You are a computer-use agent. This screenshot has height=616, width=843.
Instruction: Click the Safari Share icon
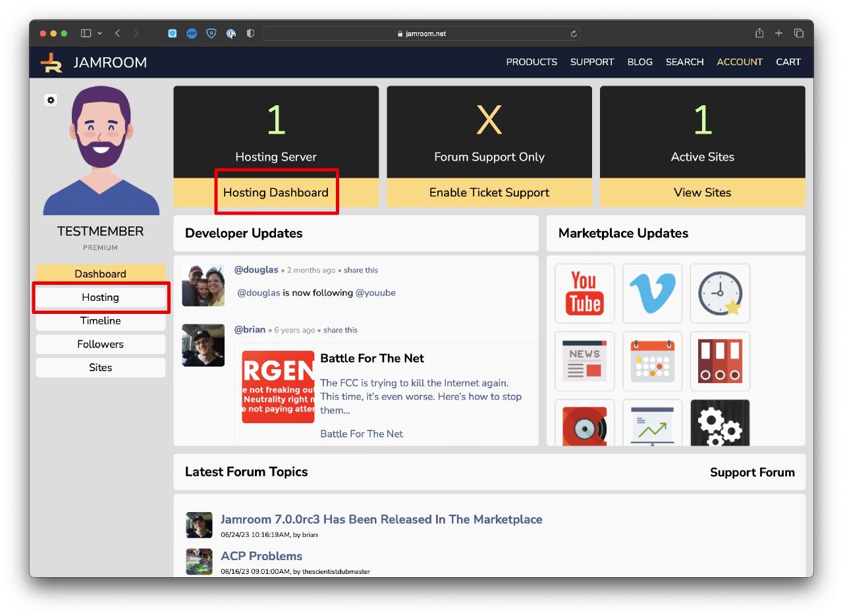point(759,34)
